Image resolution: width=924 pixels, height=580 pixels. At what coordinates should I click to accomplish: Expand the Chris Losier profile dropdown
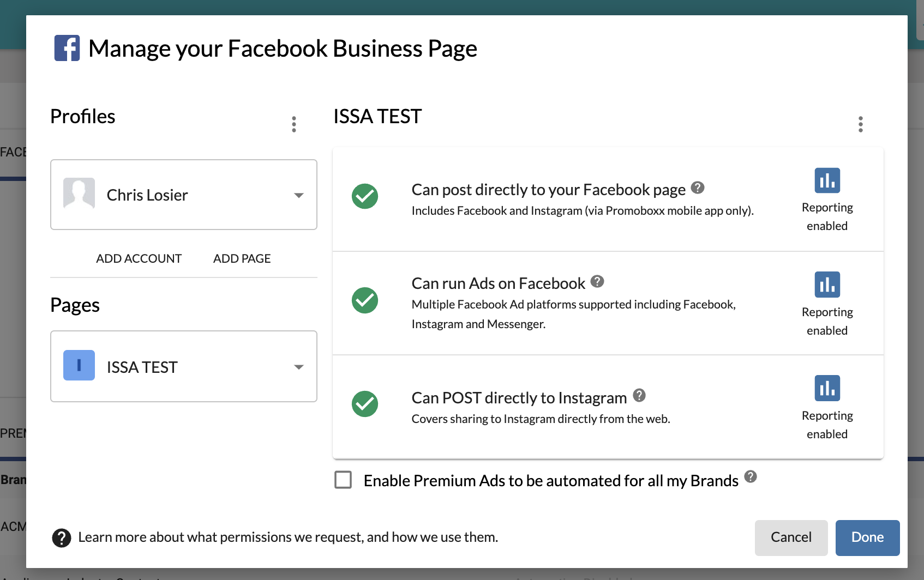tap(298, 195)
